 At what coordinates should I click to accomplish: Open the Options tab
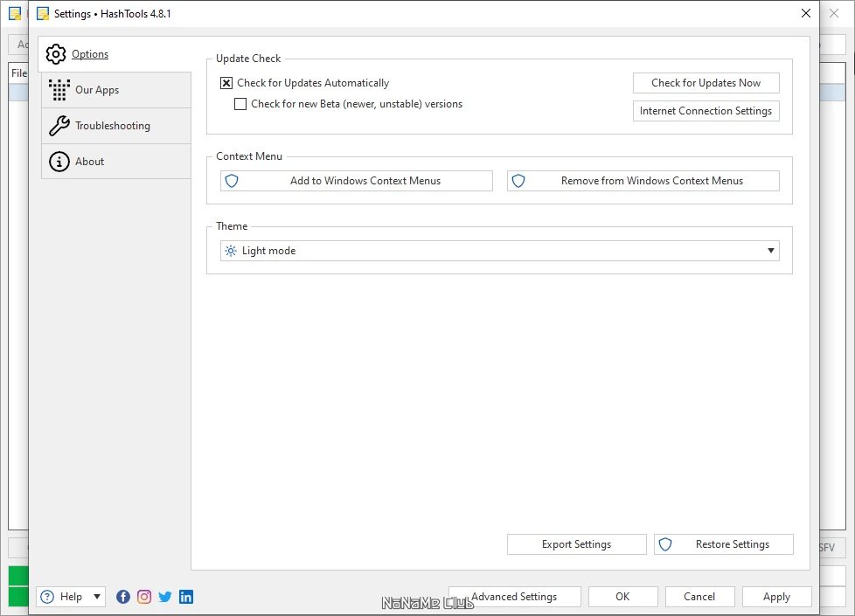click(115, 54)
